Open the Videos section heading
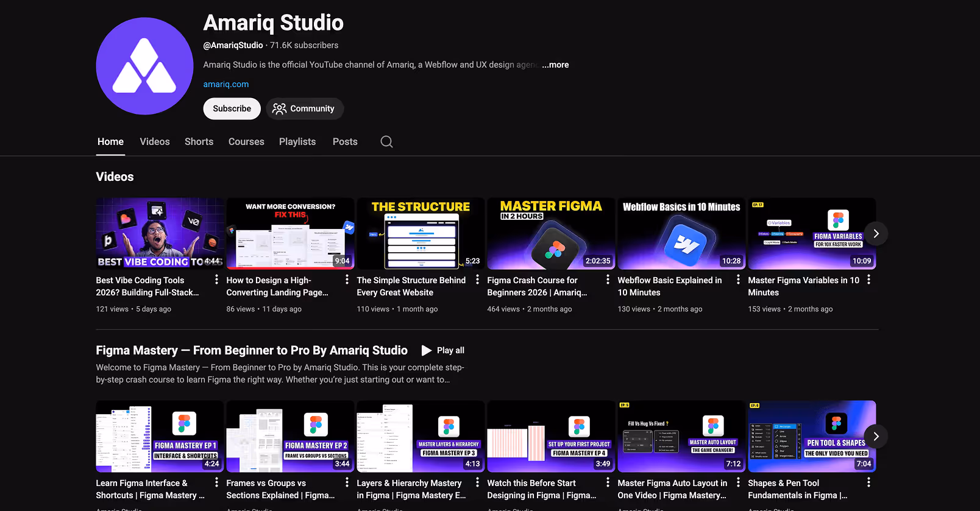This screenshot has height=511, width=980. [x=115, y=177]
